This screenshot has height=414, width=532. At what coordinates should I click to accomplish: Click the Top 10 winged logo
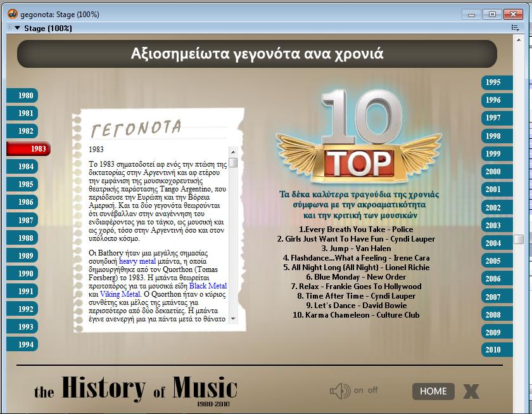tap(360, 138)
